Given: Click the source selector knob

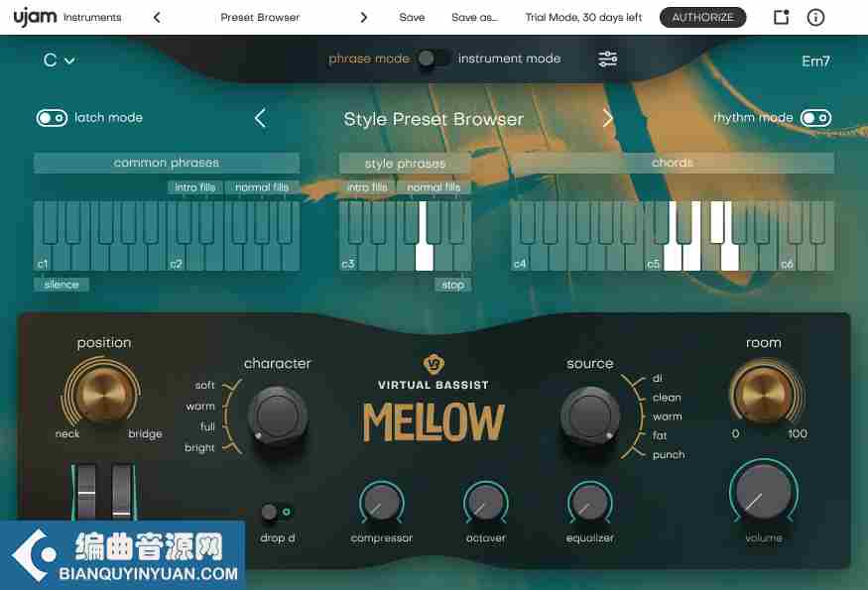Looking at the screenshot, I should click(x=590, y=415).
